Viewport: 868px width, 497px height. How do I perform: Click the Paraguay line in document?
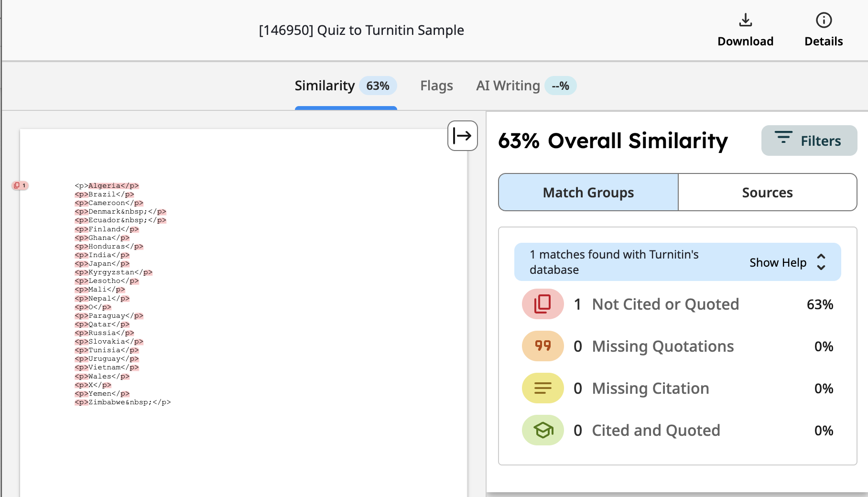point(109,315)
